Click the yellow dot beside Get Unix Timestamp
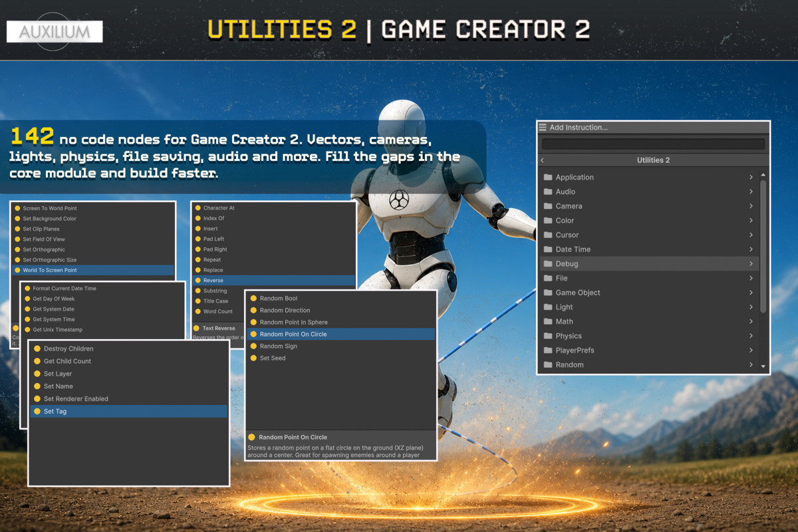Screen dimensions: 798x532 tap(28, 330)
